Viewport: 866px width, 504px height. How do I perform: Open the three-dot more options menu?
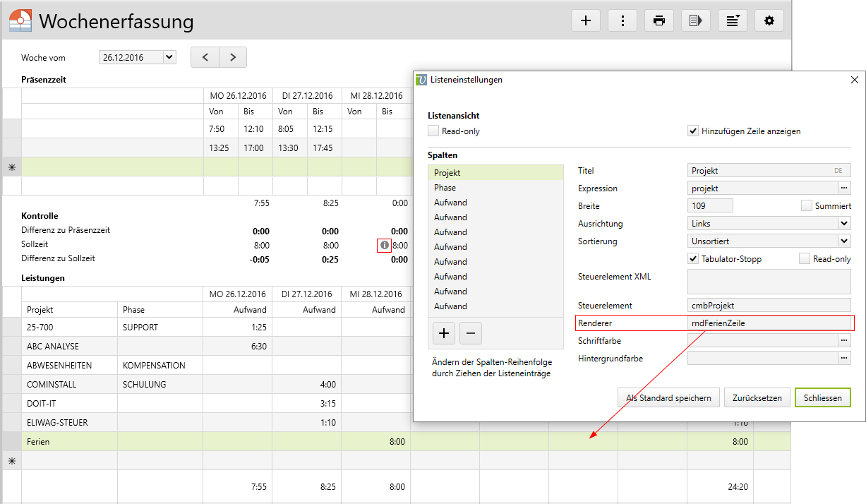pos(623,20)
